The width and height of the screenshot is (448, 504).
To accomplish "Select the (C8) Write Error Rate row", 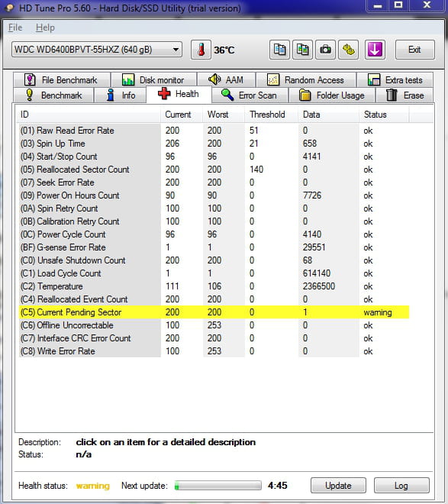I will [214, 351].
